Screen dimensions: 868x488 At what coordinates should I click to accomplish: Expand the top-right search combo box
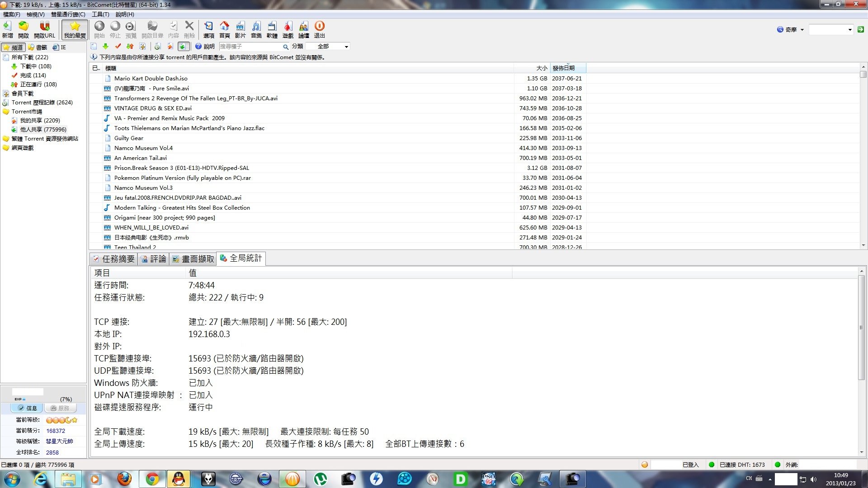pyautogui.click(x=850, y=30)
